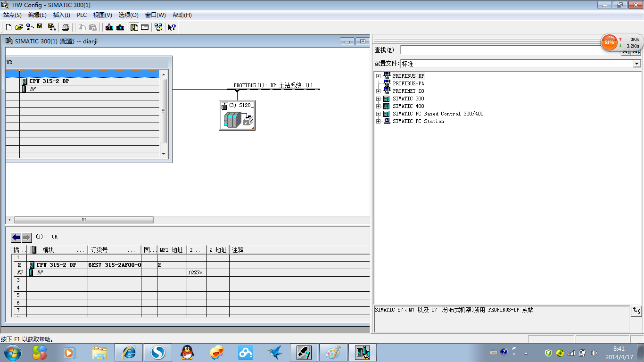Click the PROFIBUS(1) DP master system line label
The width and height of the screenshot is (644, 362).
pos(273,85)
